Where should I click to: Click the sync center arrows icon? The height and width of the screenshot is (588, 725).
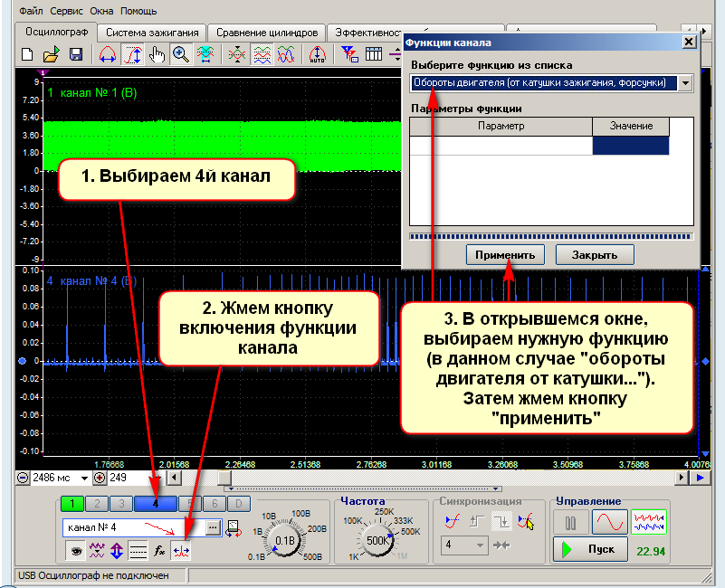501,545
